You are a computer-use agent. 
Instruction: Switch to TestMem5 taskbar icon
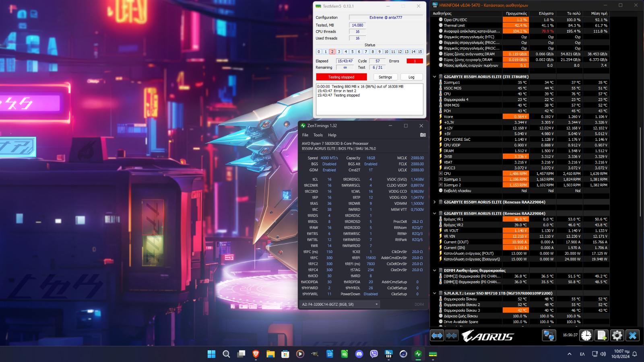pyautogui.click(x=433, y=354)
